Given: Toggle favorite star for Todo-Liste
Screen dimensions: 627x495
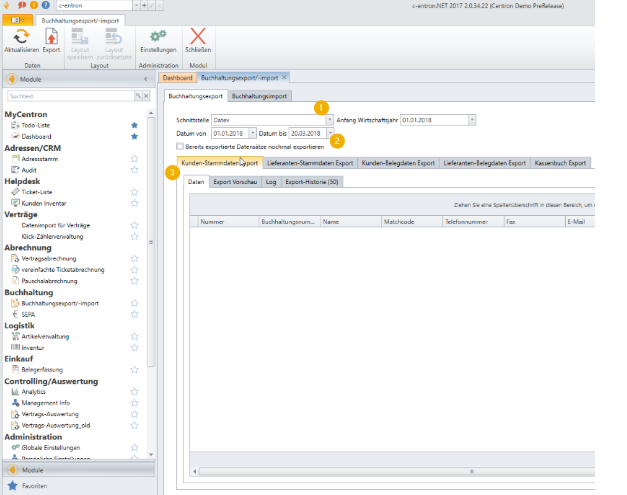Looking at the screenshot, I should tap(134, 125).
